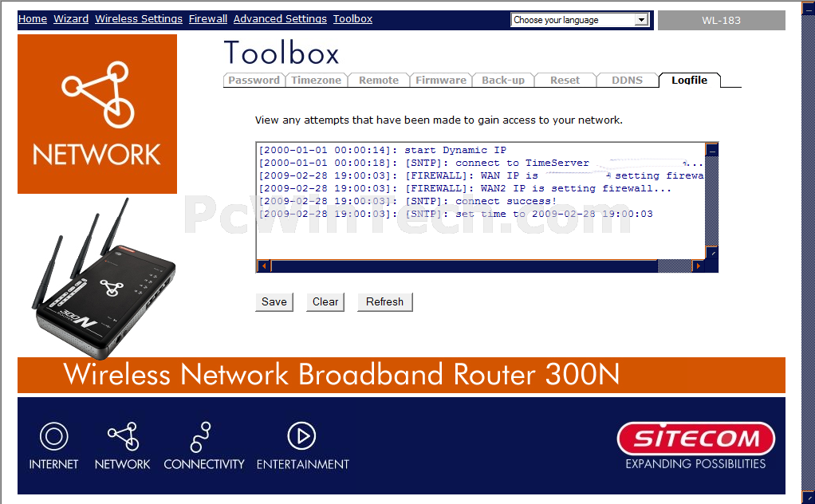Open the Choose your language dropdown
This screenshot has width=815, height=504.
580,20
